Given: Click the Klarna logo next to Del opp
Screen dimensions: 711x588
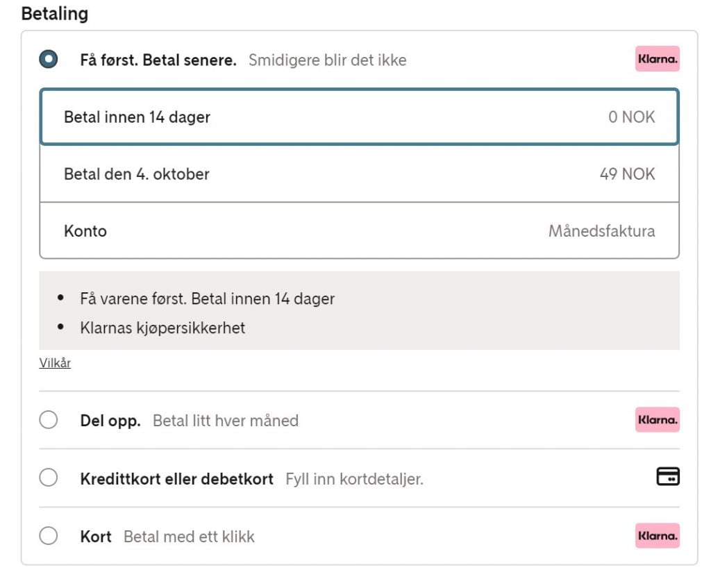Looking at the screenshot, I should (657, 420).
